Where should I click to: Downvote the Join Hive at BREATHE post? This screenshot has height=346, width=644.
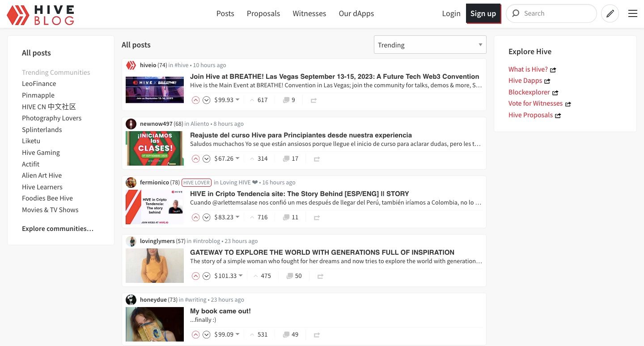pos(206,100)
